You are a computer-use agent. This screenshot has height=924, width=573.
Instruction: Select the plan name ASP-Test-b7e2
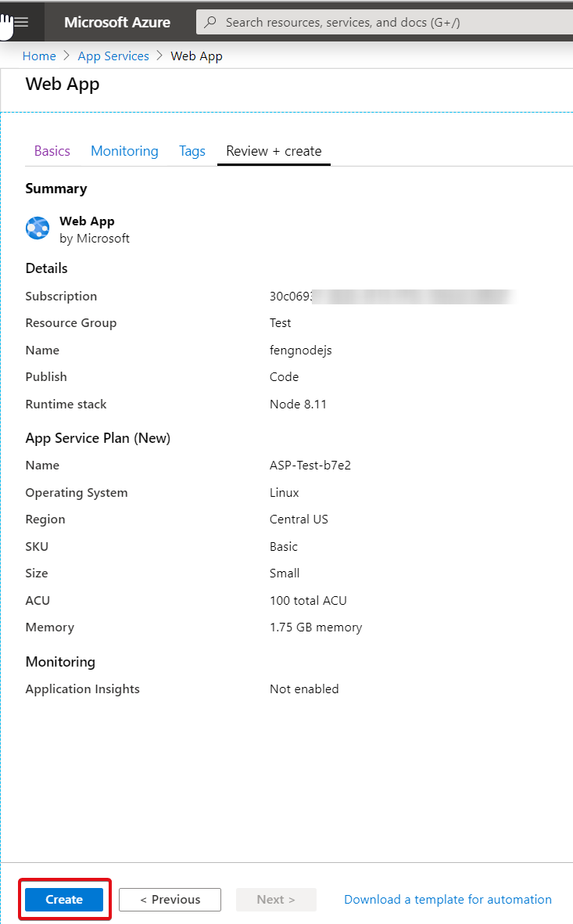(x=310, y=465)
